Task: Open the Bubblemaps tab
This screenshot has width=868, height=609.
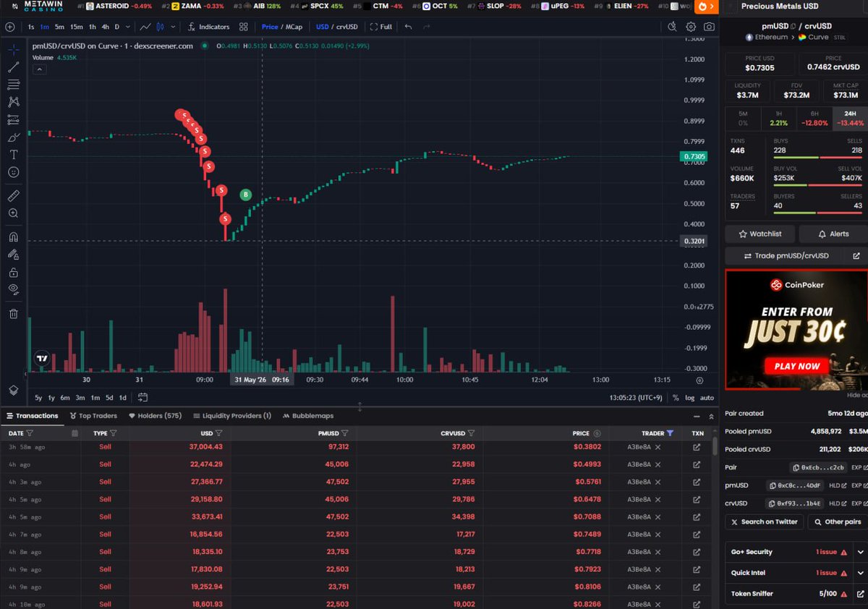Action: click(x=308, y=416)
